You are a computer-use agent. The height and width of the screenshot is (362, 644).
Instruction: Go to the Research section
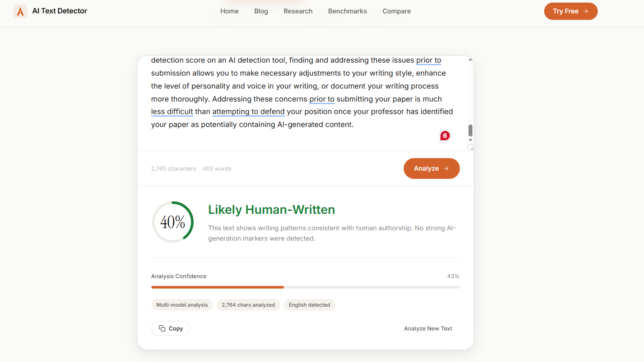(298, 11)
